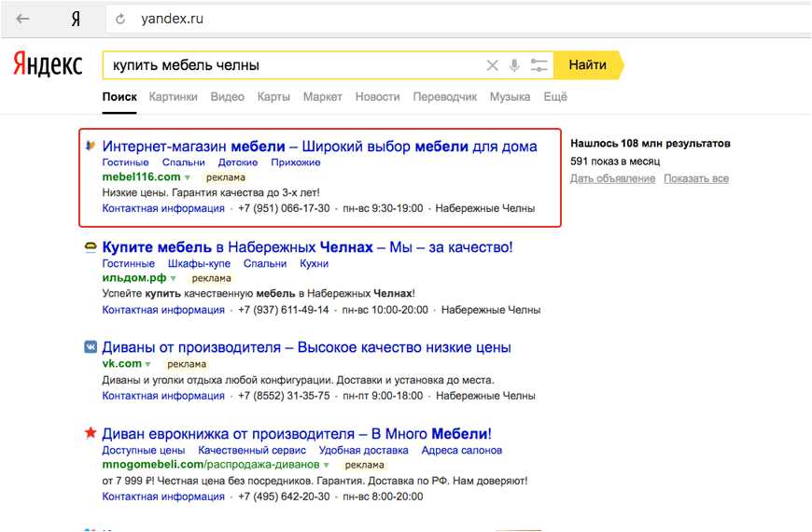The width and height of the screenshot is (812, 532).
Task: Expand arrow next to mebel116.com
Action: [188, 177]
